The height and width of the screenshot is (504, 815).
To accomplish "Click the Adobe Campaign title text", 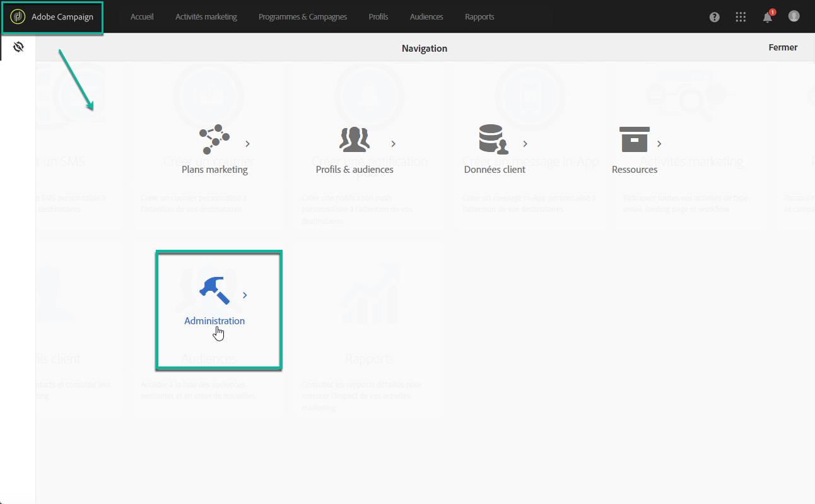I will point(62,17).
